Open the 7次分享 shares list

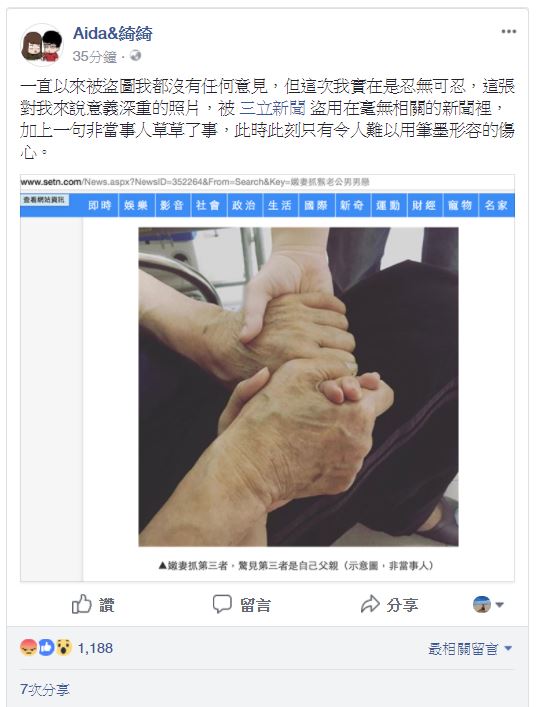click(x=45, y=689)
